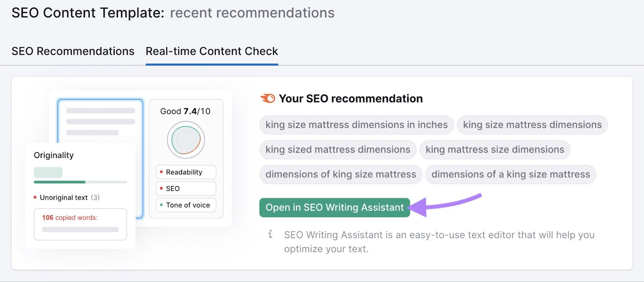The width and height of the screenshot is (644, 282).
Task: Select 'king size mattress dimensions' keyword chip
Action: click(532, 125)
